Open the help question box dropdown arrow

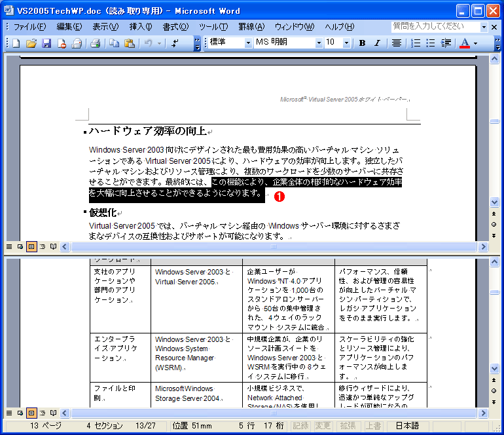click(484, 27)
